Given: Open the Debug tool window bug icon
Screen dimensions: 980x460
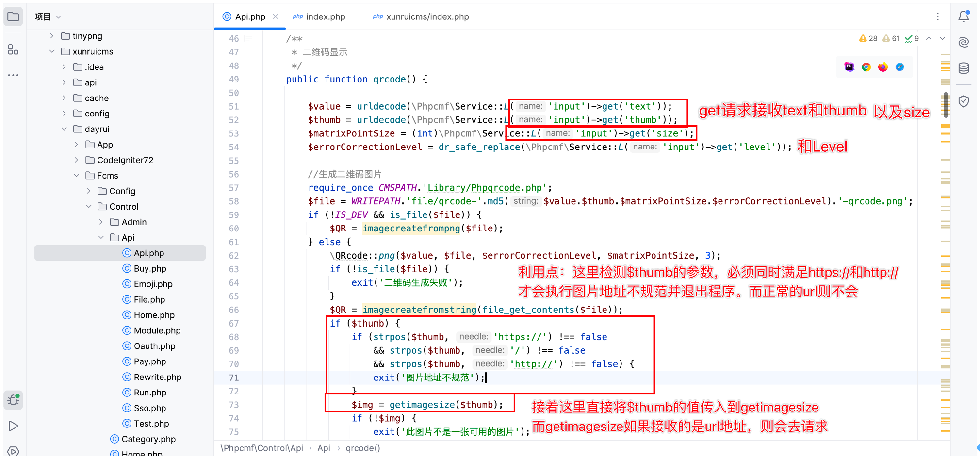Looking at the screenshot, I should click(x=13, y=400).
